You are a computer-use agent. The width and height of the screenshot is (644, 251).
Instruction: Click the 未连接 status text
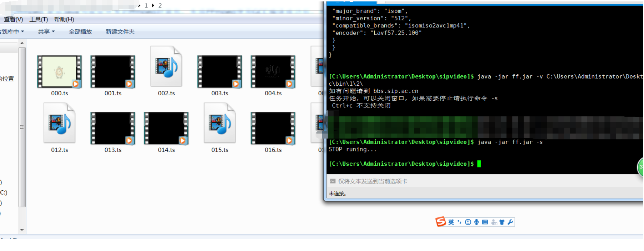click(337, 193)
